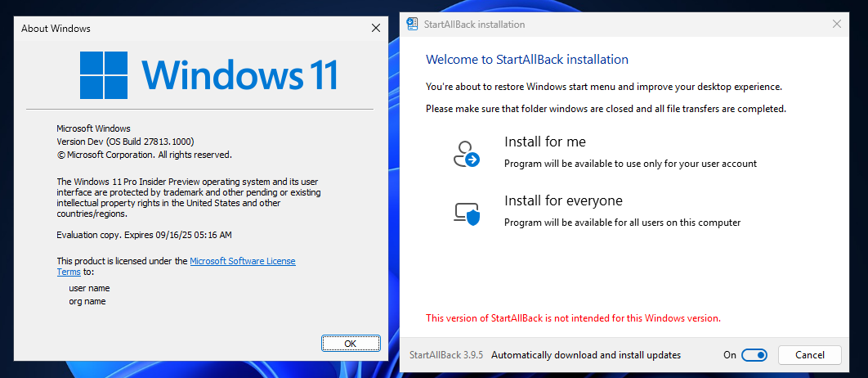Close the StartAllBack installation window

pos(837,24)
